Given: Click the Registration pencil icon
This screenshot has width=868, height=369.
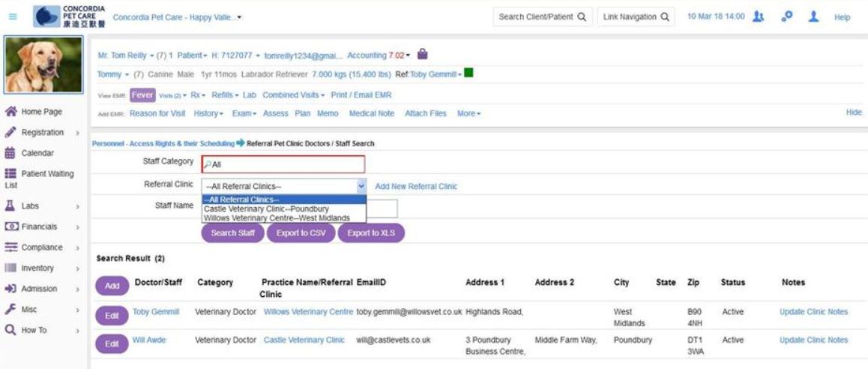Looking at the screenshot, I should 10,133.
